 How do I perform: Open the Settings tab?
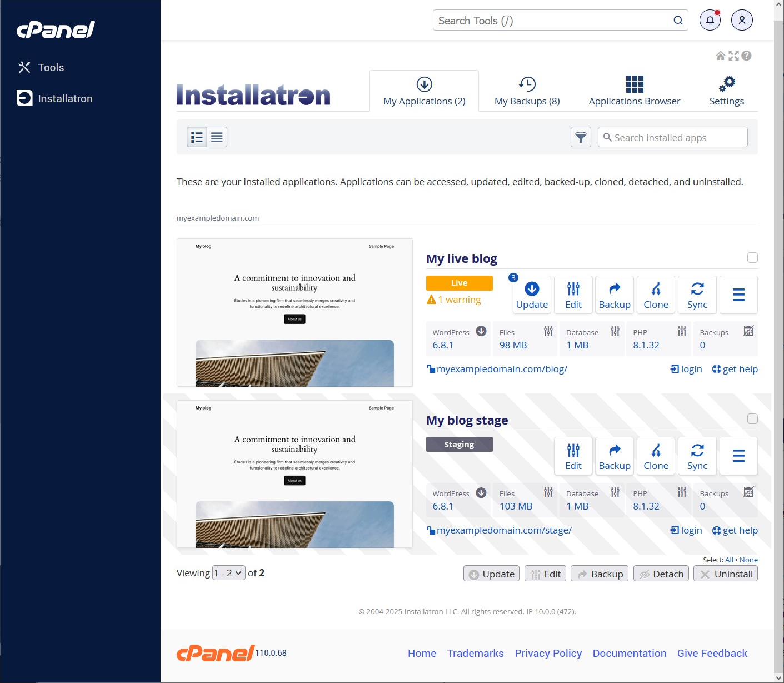pyautogui.click(x=727, y=91)
